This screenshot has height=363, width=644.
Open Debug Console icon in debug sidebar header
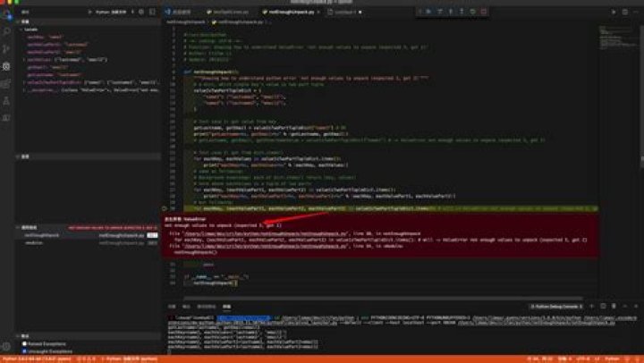(152, 12)
